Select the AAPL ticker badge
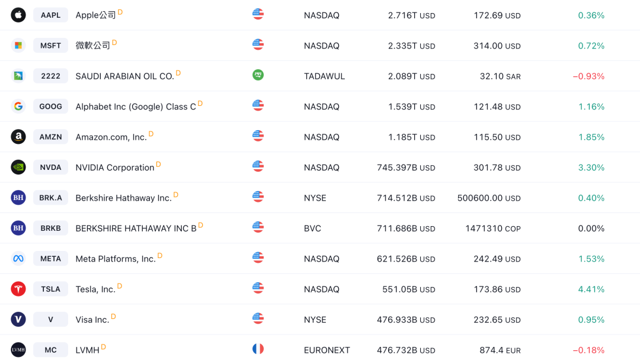The image size is (640, 364). (50, 15)
